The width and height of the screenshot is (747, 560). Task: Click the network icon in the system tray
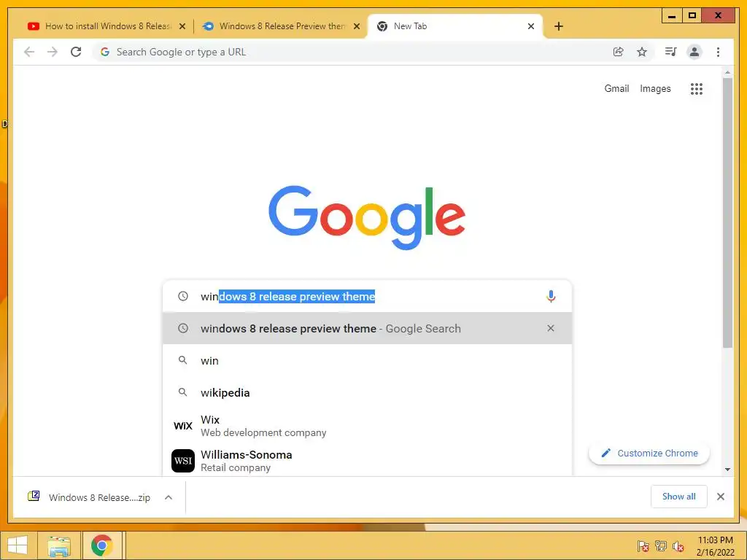click(661, 546)
